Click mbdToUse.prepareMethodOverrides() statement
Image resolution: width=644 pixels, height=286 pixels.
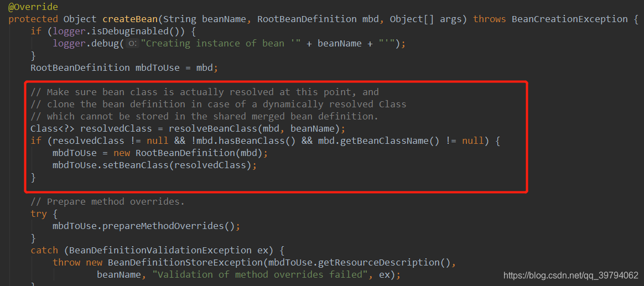pos(146,226)
